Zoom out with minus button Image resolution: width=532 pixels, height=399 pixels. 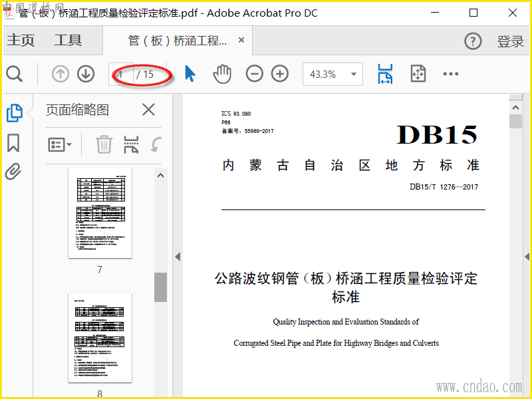tap(255, 74)
